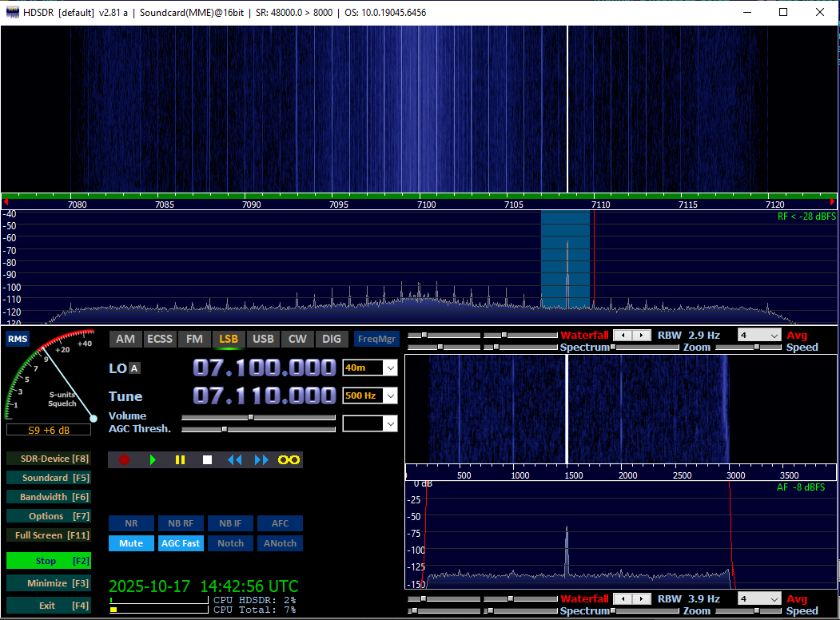
Task: Switch to USB demodulation mode
Action: tap(263, 339)
